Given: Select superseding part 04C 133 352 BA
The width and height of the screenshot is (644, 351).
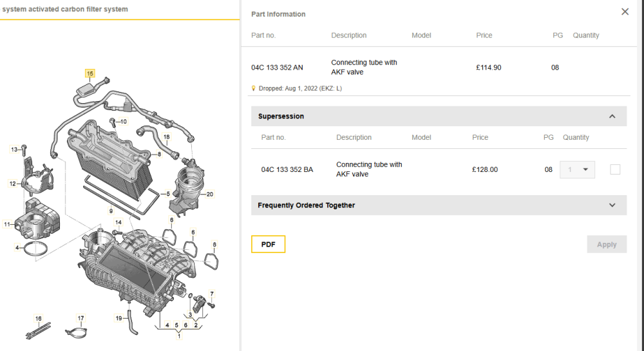Looking at the screenshot, I should [x=287, y=169].
